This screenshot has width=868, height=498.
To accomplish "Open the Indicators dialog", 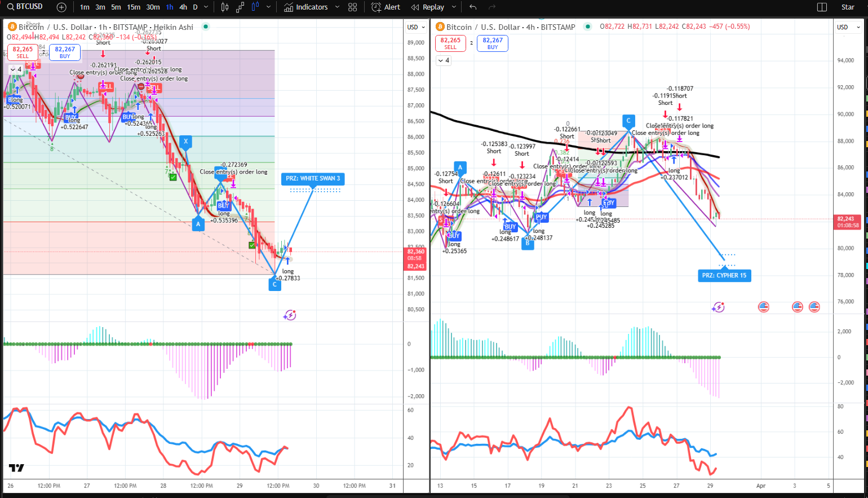I will point(306,7).
